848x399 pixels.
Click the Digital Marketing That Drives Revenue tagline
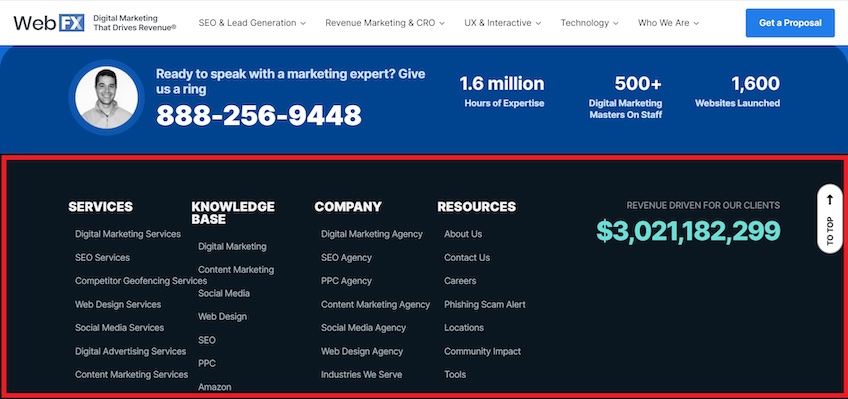(x=135, y=23)
